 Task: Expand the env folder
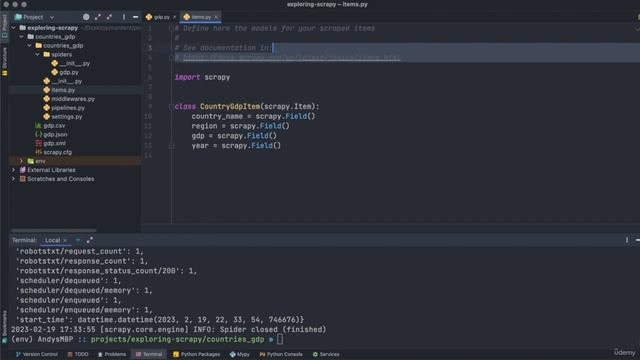pyautogui.click(x=22, y=161)
